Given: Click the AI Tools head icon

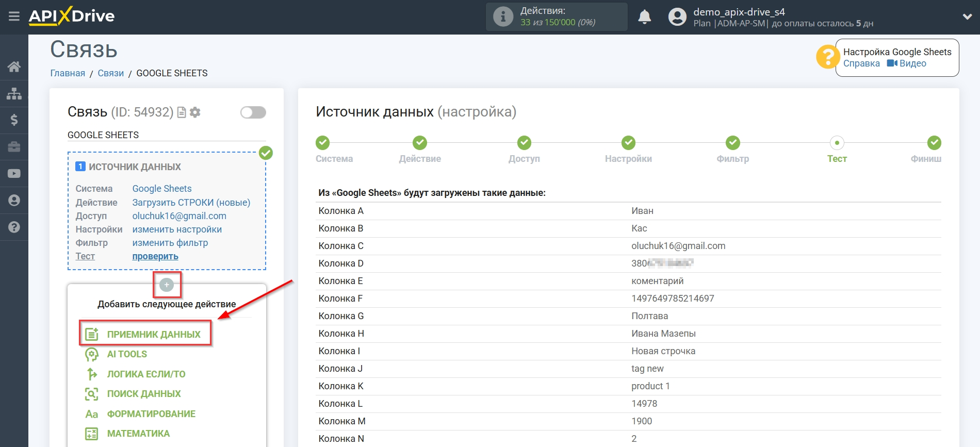Looking at the screenshot, I should point(91,354).
